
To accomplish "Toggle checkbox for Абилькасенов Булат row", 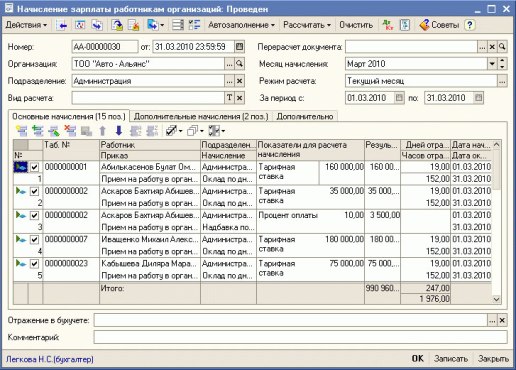I will 34,167.
